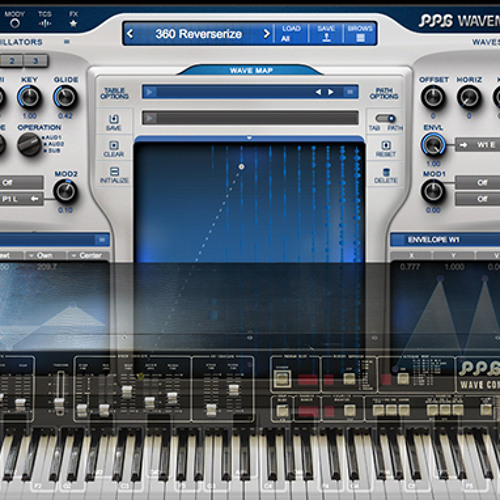Screen dimensions: 500x500
Task: Click the MOD1 knob
Action: tap(433, 191)
